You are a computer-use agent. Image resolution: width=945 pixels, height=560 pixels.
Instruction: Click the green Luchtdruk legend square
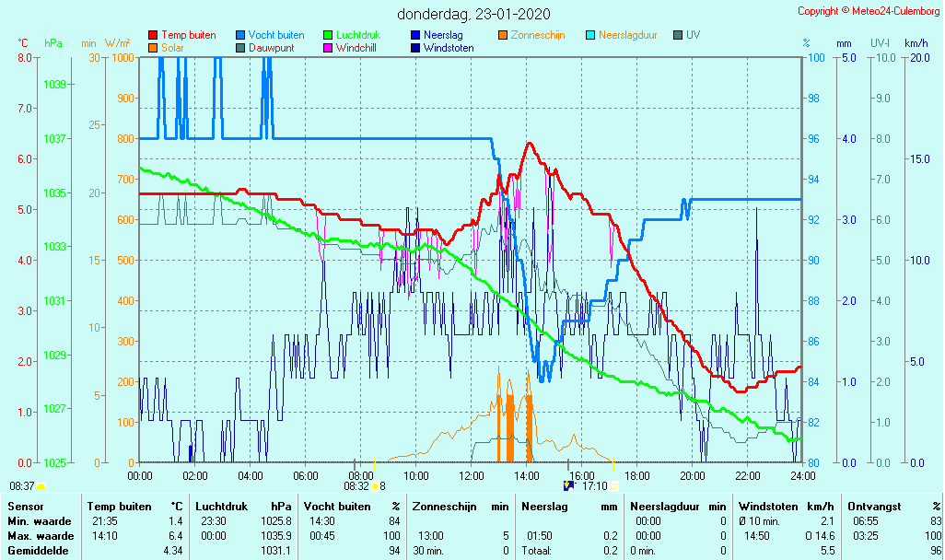tap(328, 35)
